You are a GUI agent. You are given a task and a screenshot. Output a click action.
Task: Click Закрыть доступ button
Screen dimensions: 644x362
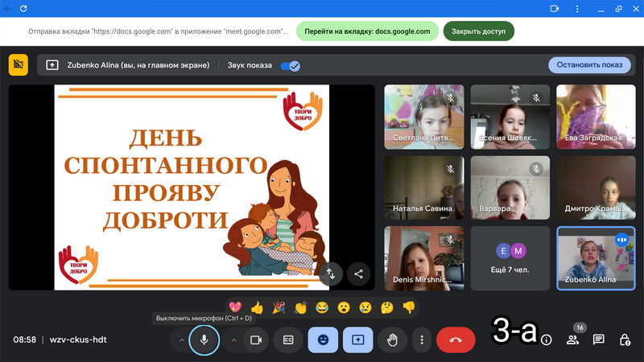[478, 31]
